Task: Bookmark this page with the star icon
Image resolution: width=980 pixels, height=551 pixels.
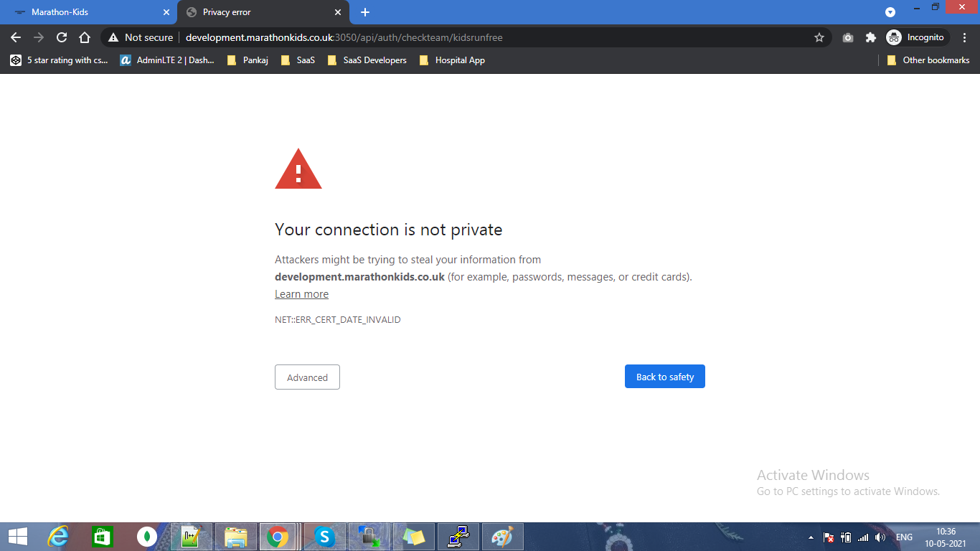Action: point(819,37)
